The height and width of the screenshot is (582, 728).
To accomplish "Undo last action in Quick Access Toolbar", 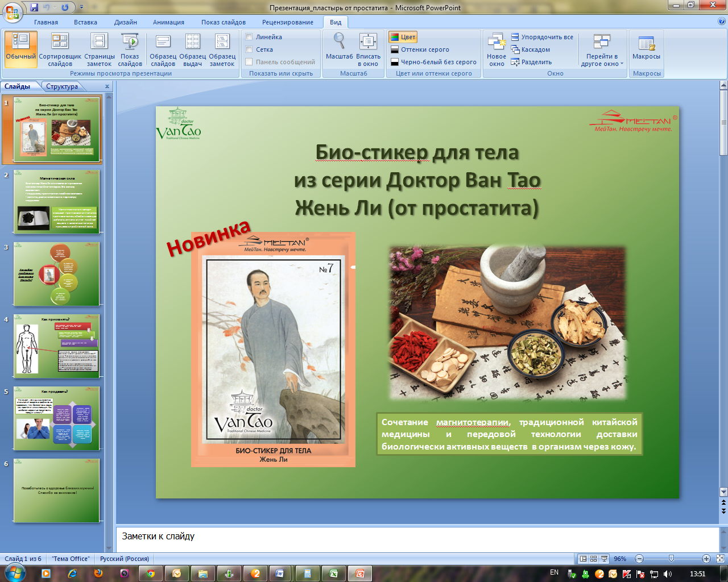I will (x=48, y=7).
